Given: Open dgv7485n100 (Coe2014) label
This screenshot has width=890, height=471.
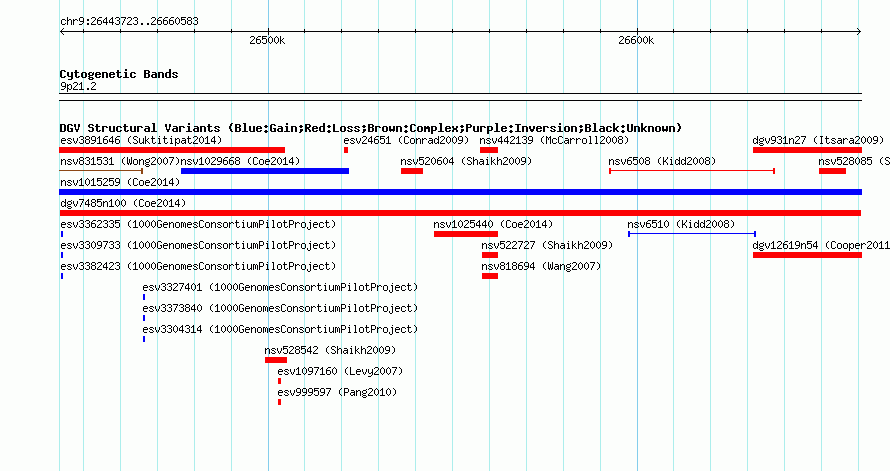Looking at the screenshot, I should point(123,203).
